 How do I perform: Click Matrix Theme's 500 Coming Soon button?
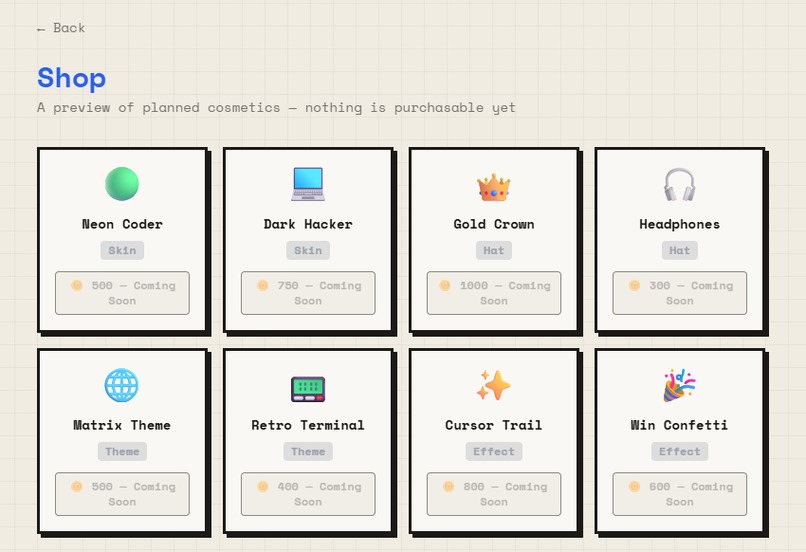[x=122, y=494]
